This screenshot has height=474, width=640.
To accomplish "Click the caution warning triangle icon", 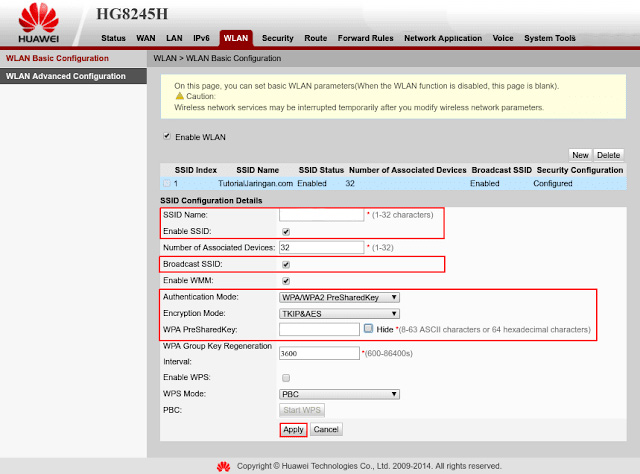I will tap(179, 96).
